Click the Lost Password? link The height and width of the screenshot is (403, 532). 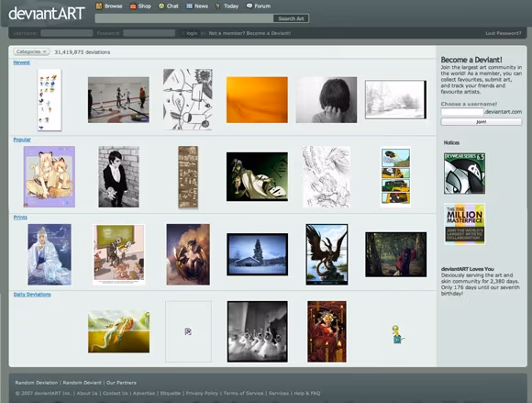pos(504,33)
